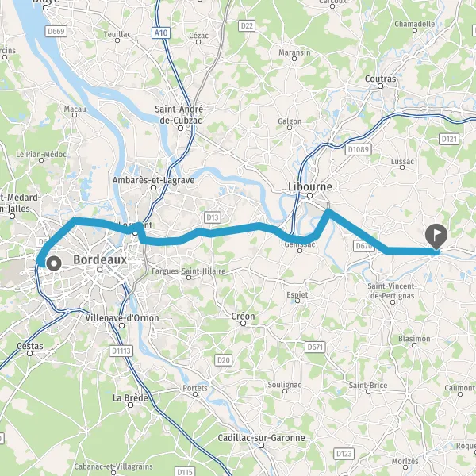This screenshot has height=476, width=476.
Task: Click the Coutras town label
Action: pyautogui.click(x=380, y=79)
